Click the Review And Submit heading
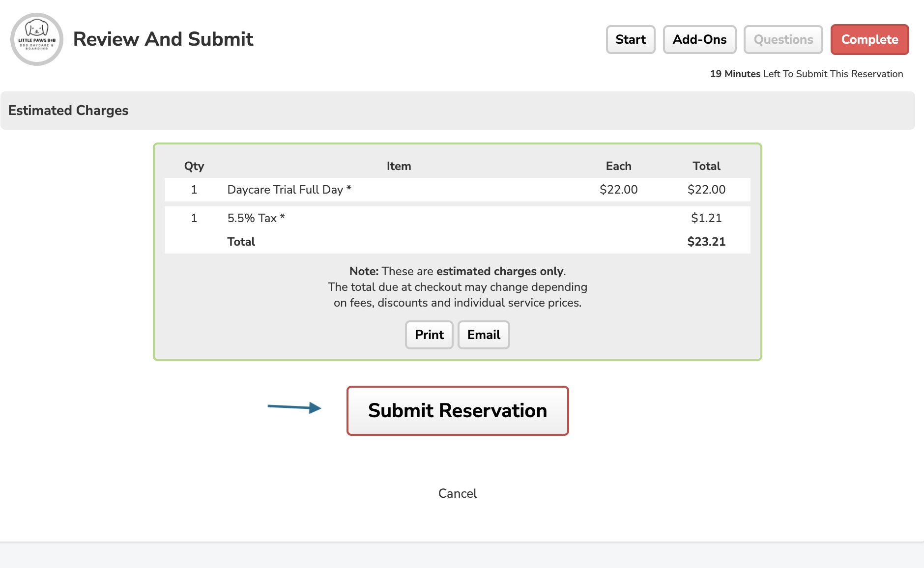The height and width of the screenshot is (568, 924). 163,39
